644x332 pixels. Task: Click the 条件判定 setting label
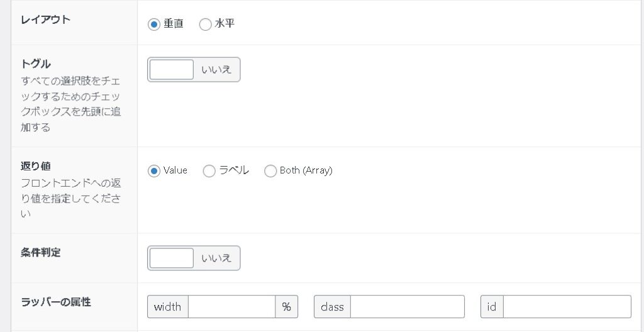[42, 252]
